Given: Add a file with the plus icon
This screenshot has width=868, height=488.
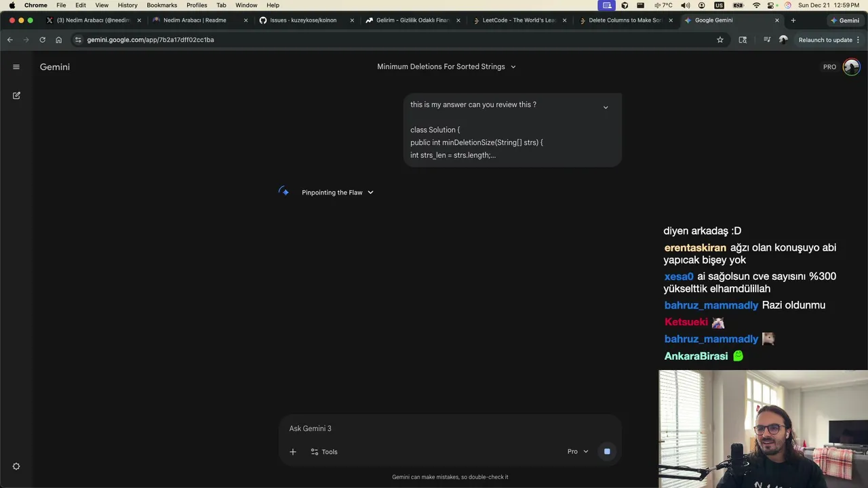Looking at the screenshot, I should [x=293, y=451].
